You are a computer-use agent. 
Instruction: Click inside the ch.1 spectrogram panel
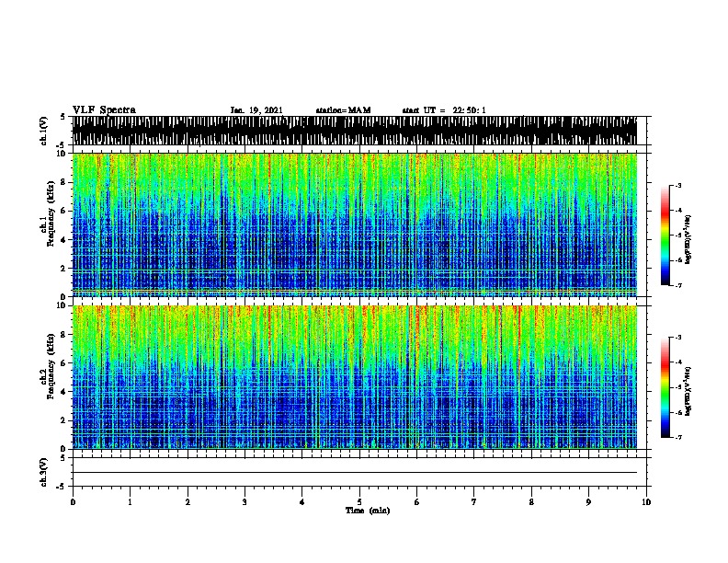[x=355, y=224]
